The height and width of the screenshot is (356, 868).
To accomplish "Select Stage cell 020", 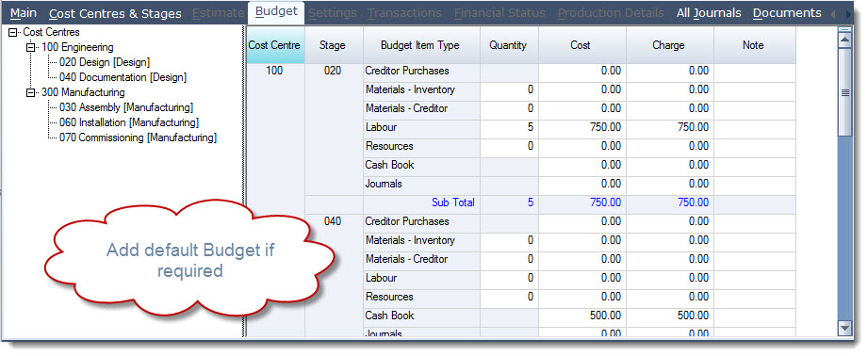I will pyautogui.click(x=333, y=71).
